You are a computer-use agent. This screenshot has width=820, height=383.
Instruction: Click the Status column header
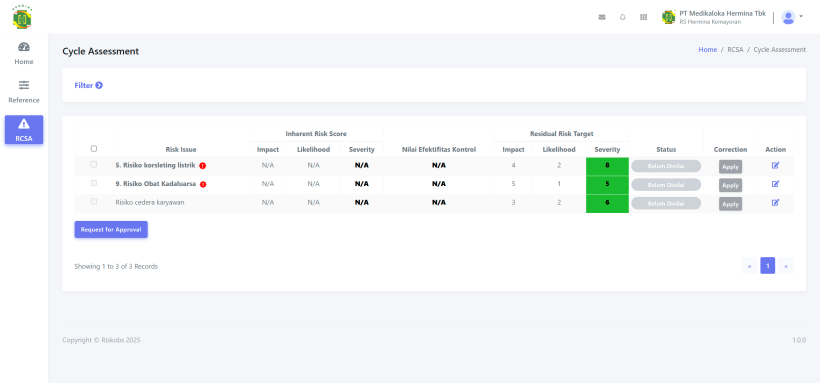tap(666, 150)
